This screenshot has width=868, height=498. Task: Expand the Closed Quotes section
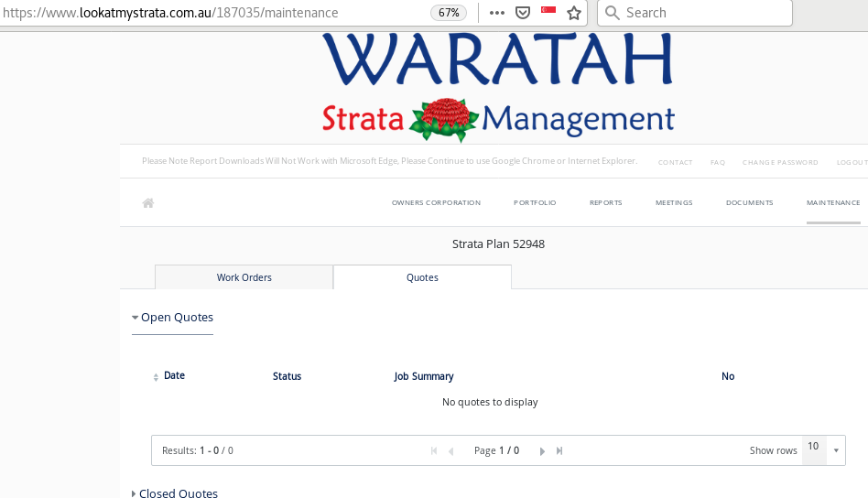click(177, 493)
